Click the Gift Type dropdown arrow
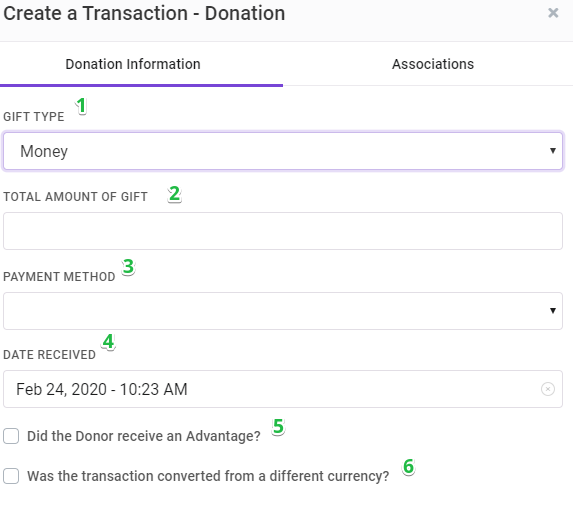 click(553, 151)
